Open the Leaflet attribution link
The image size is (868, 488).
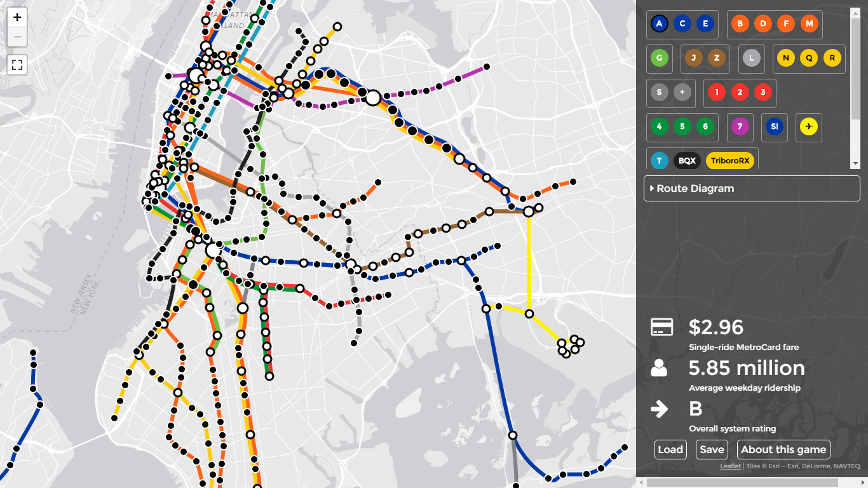click(730, 466)
